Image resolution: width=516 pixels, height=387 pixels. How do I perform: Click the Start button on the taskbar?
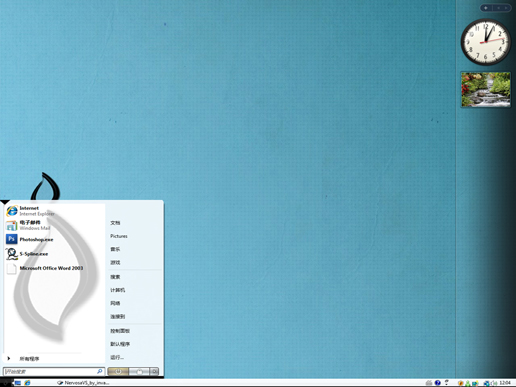coord(6,383)
